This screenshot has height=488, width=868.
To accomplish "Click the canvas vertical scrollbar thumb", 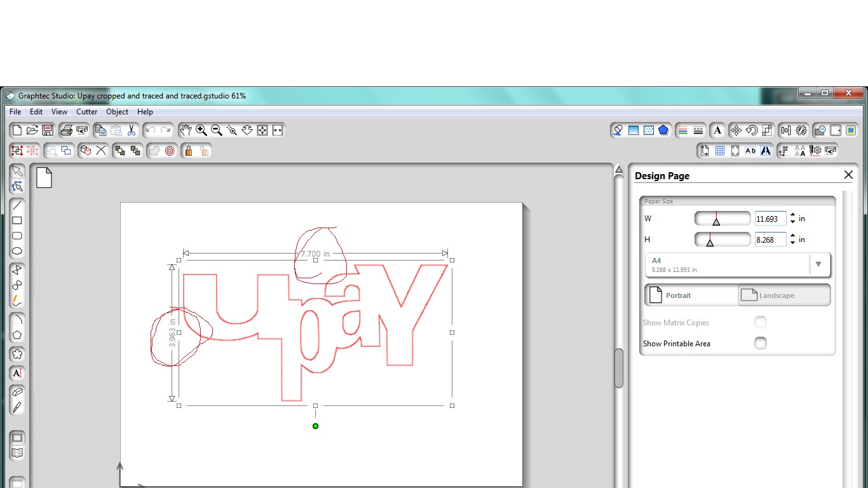I will coord(619,369).
